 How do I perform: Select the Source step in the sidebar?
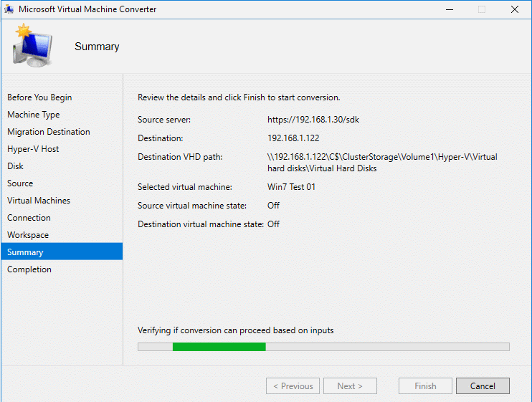pyautogui.click(x=20, y=183)
